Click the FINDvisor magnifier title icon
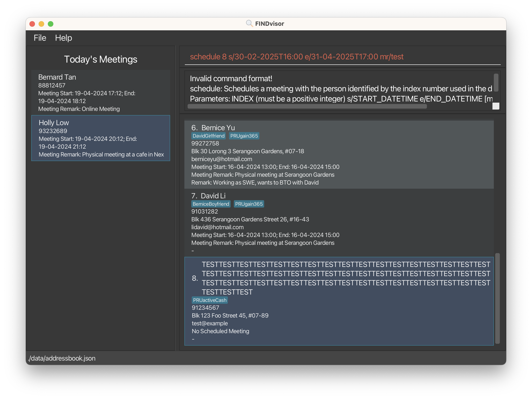This screenshot has width=532, height=399. [x=249, y=23]
